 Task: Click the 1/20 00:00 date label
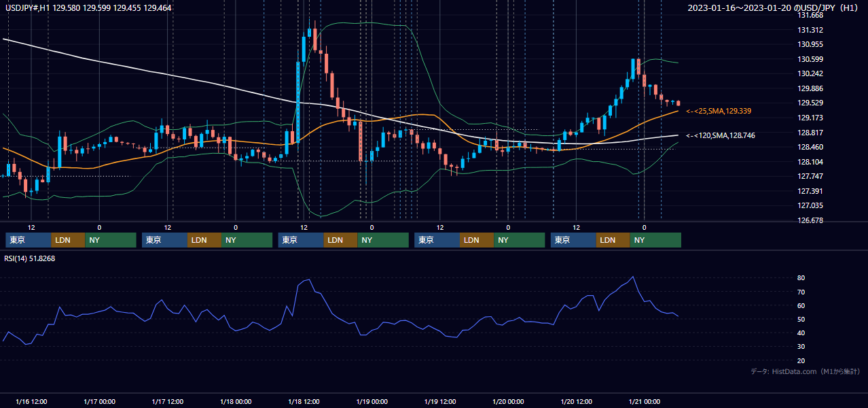[x=508, y=402]
